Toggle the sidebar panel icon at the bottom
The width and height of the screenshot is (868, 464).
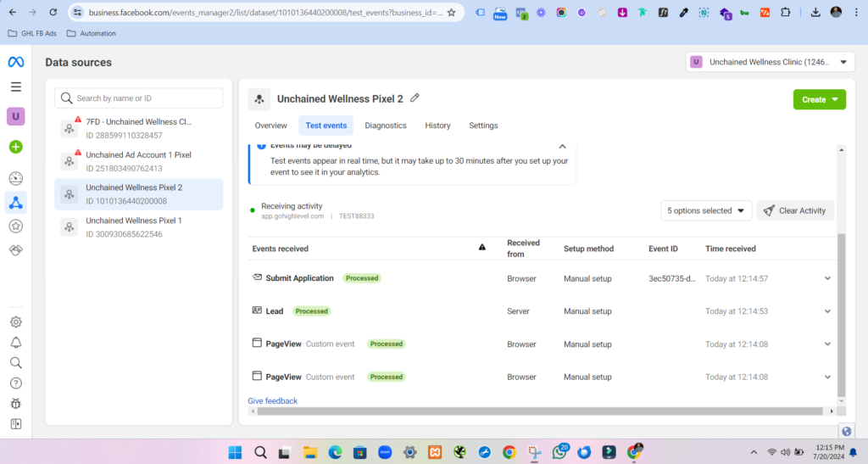coord(15,424)
